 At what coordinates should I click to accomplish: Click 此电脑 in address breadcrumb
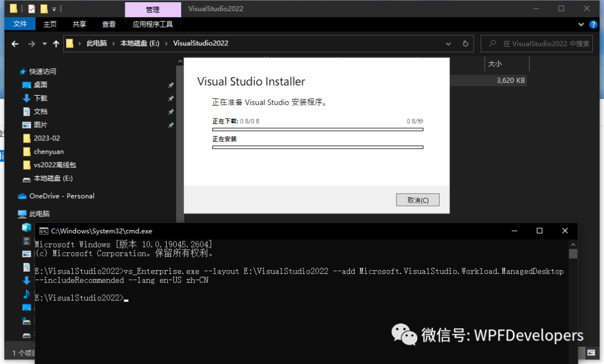[97, 43]
